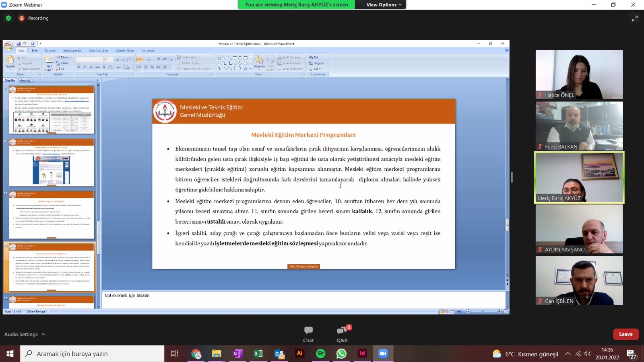Open Spotify from the taskbar

pyautogui.click(x=320, y=354)
